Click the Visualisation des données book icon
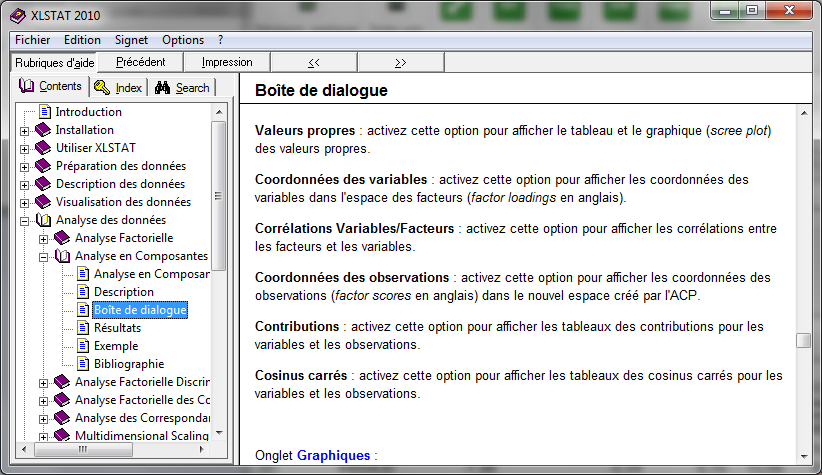822x475 pixels. 43,202
